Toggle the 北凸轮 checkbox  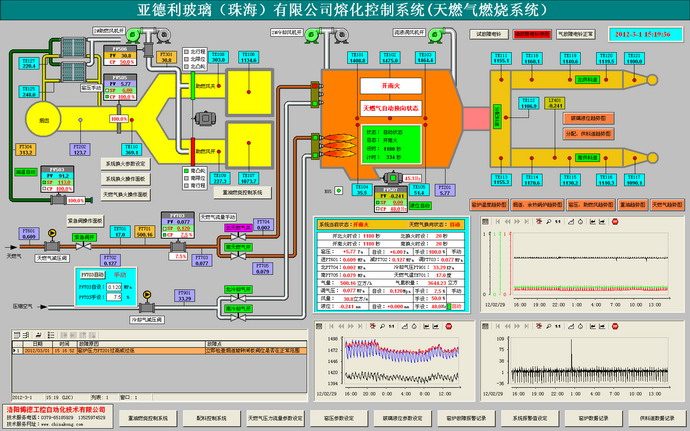[x=186, y=66]
